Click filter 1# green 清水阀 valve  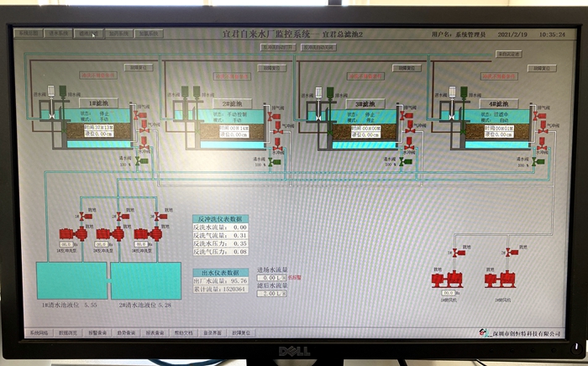[x=141, y=161]
